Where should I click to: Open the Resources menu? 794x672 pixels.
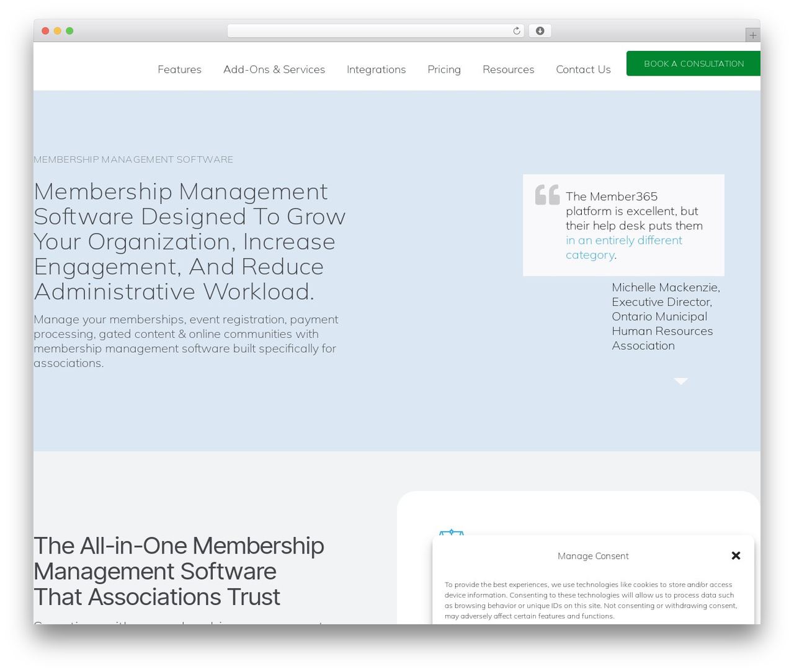coord(508,69)
